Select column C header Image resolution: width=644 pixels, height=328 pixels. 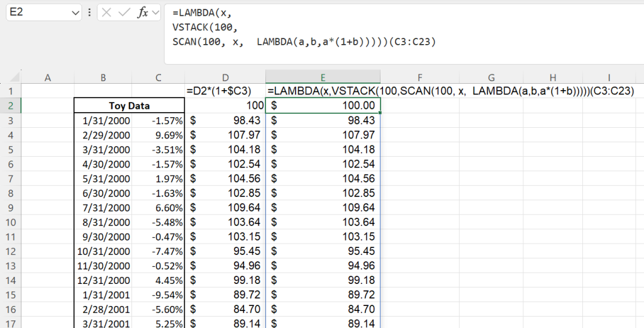tap(158, 77)
